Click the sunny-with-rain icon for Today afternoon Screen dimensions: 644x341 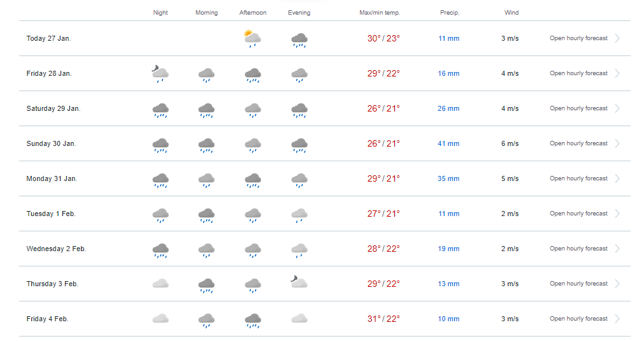(252, 39)
